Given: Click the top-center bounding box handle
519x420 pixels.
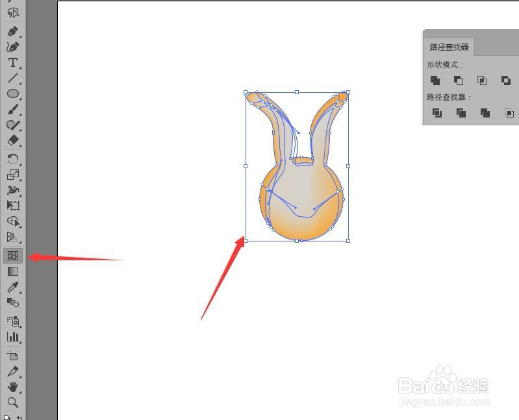Looking at the screenshot, I should tap(297, 92).
